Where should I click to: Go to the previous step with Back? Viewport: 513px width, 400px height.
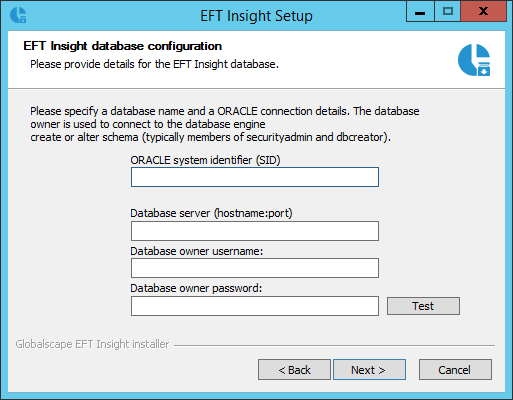(x=294, y=370)
